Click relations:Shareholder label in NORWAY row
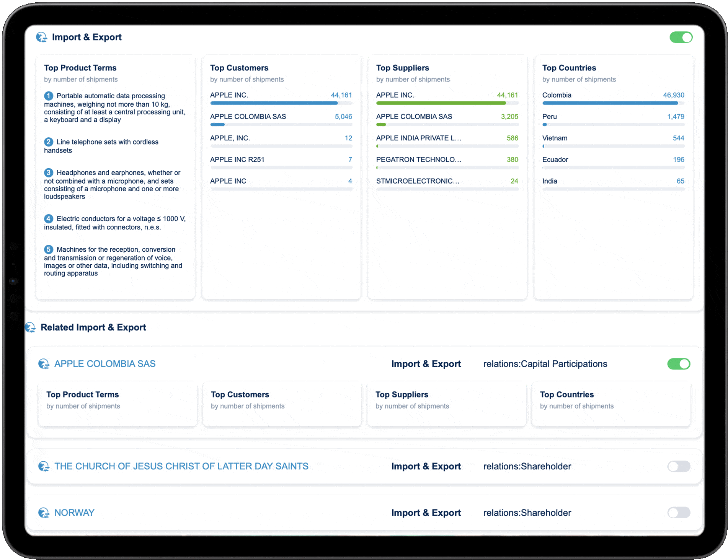Viewport: 728px width, 560px height. (x=527, y=513)
